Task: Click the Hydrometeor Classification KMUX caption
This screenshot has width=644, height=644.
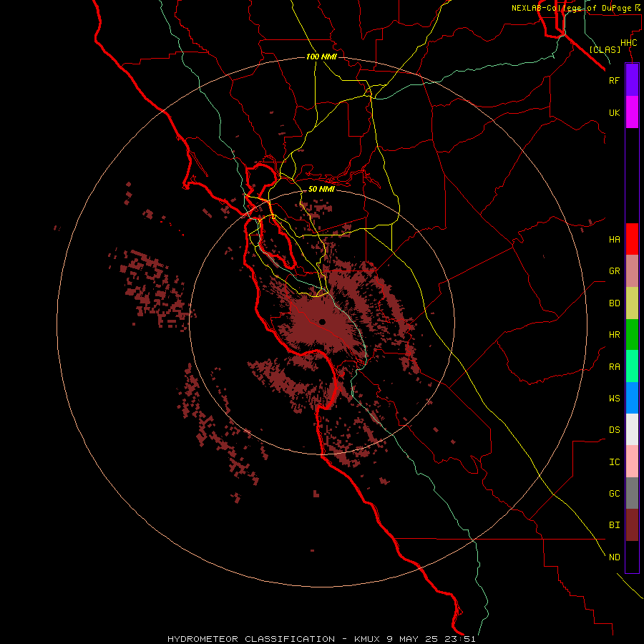Action: [x=321, y=639]
